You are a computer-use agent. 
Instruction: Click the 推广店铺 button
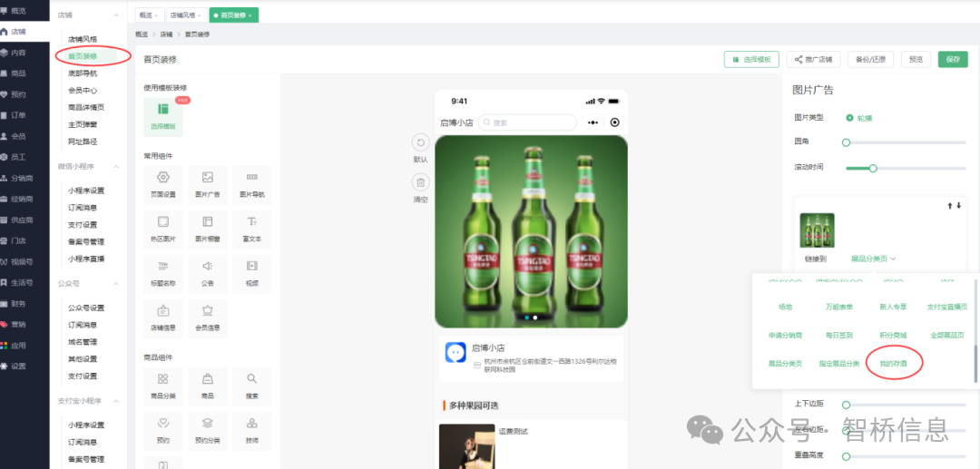pyautogui.click(x=813, y=59)
